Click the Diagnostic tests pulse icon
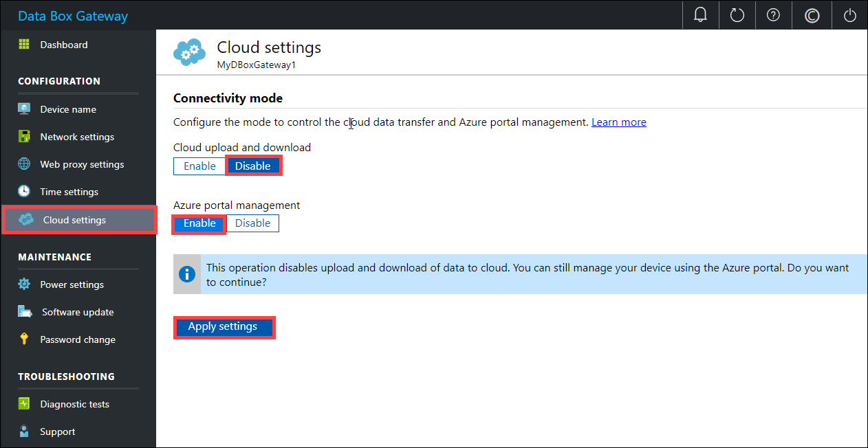 tap(24, 404)
